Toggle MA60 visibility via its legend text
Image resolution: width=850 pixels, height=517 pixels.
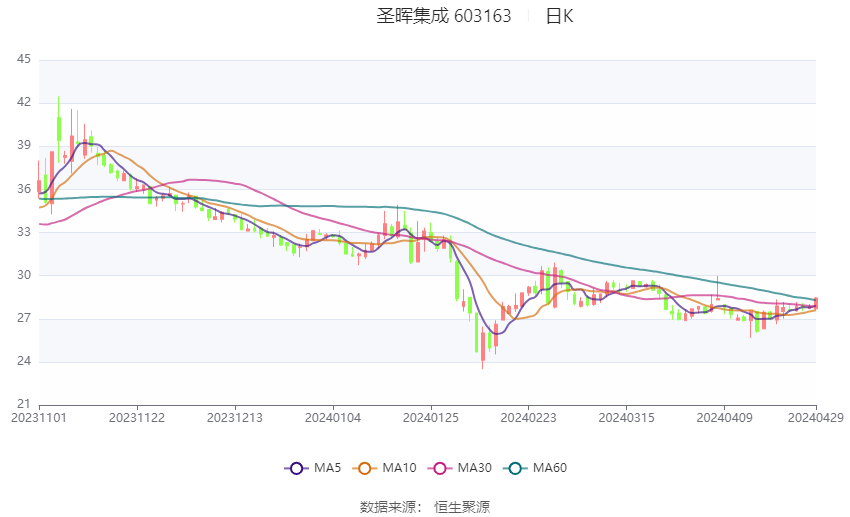tap(550, 468)
